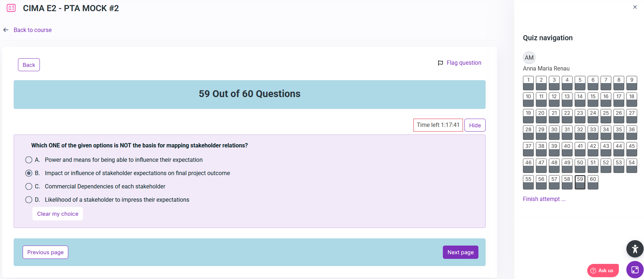644x279 pixels.
Task: Hide the time left timer
Action: pyautogui.click(x=474, y=125)
